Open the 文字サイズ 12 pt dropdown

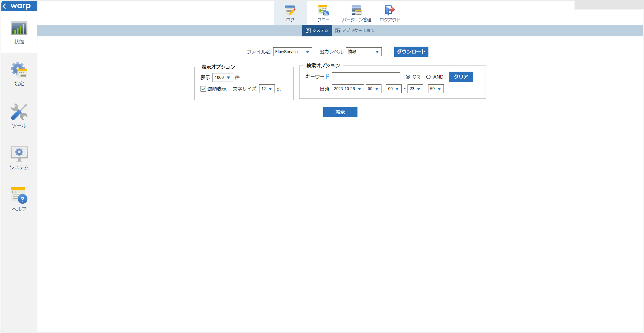coord(267,89)
